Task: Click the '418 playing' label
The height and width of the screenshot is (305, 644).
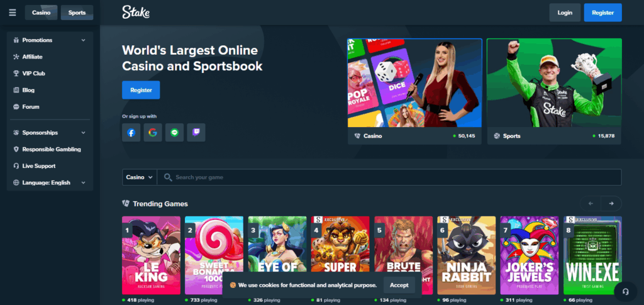Action: click(x=140, y=300)
